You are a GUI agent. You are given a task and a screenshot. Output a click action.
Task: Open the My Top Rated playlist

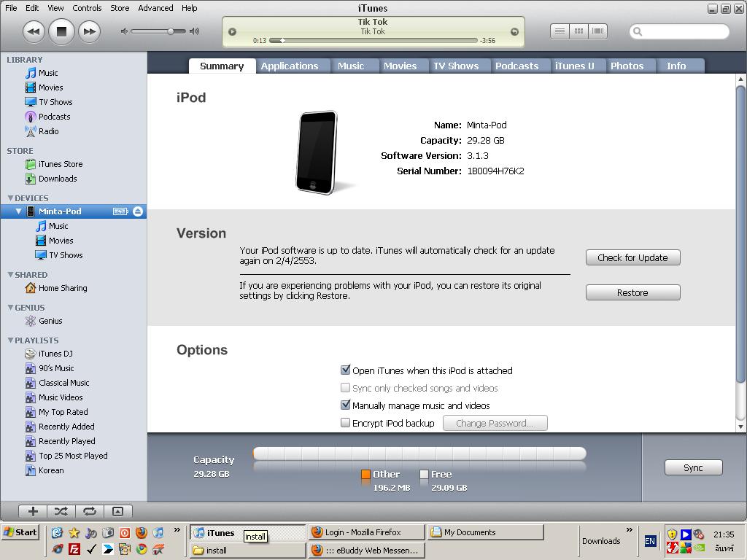pyautogui.click(x=63, y=412)
